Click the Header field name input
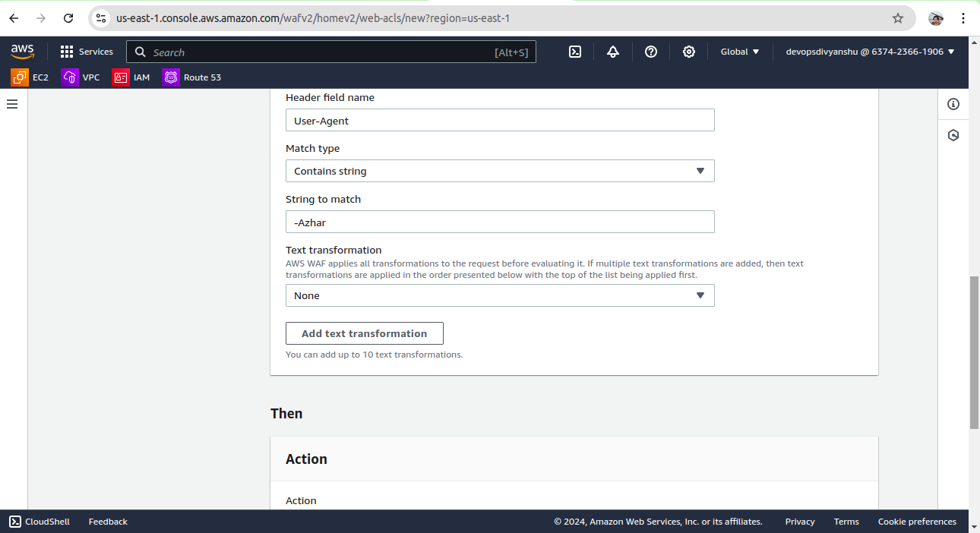The image size is (980, 533). pyautogui.click(x=500, y=120)
